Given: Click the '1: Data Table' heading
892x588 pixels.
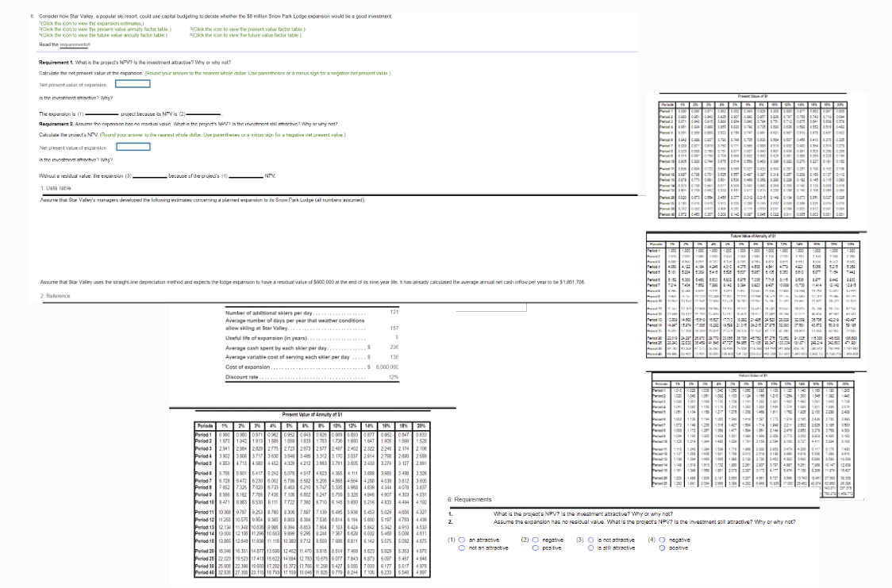Looking at the screenshot, I should coord(56,187).
